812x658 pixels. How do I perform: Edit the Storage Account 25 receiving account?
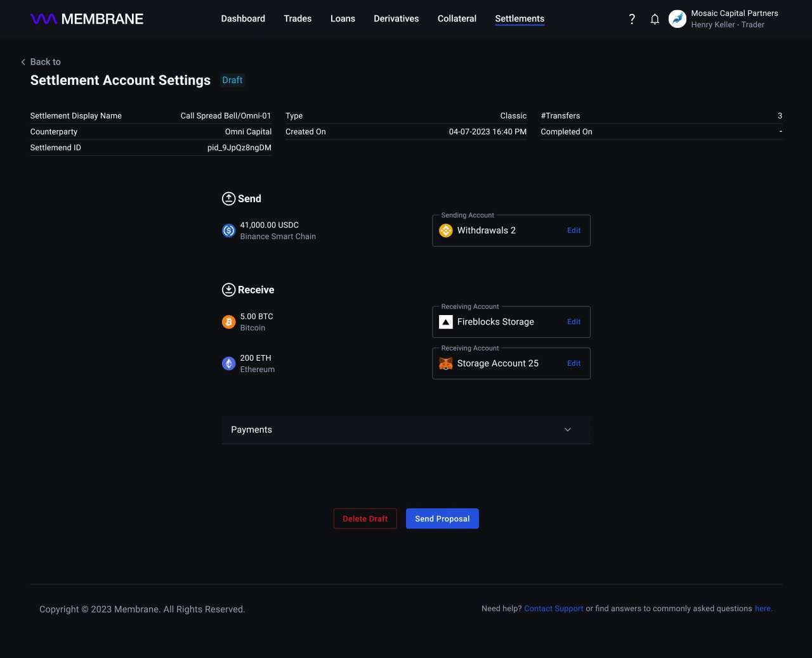tap(573, 364)
